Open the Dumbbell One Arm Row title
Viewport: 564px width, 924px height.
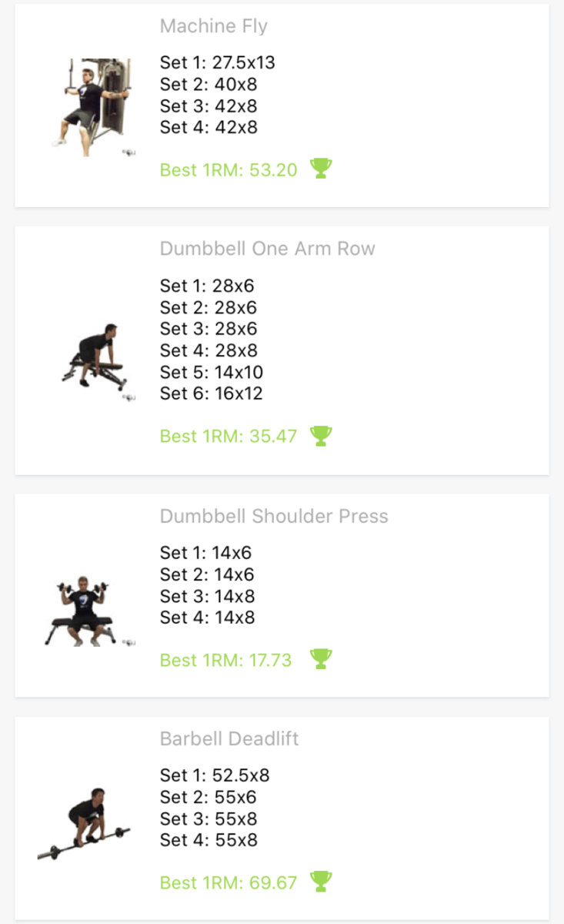click(267, 249)
